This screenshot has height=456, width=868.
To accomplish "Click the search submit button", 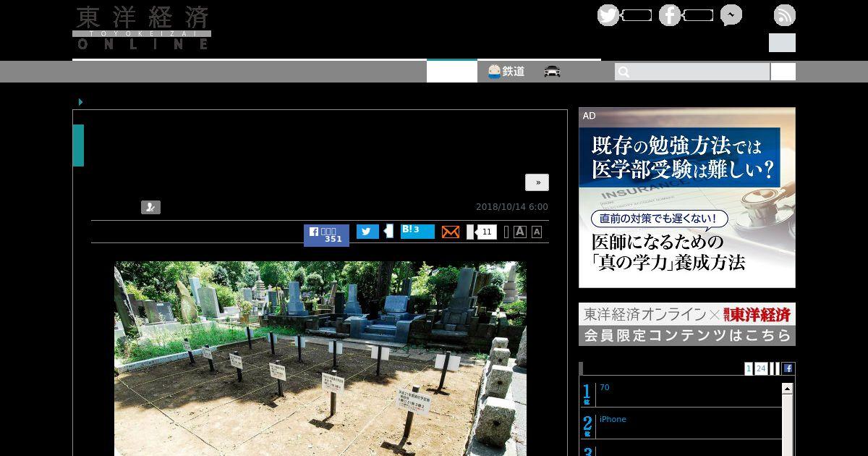I will tap(783, 72).
